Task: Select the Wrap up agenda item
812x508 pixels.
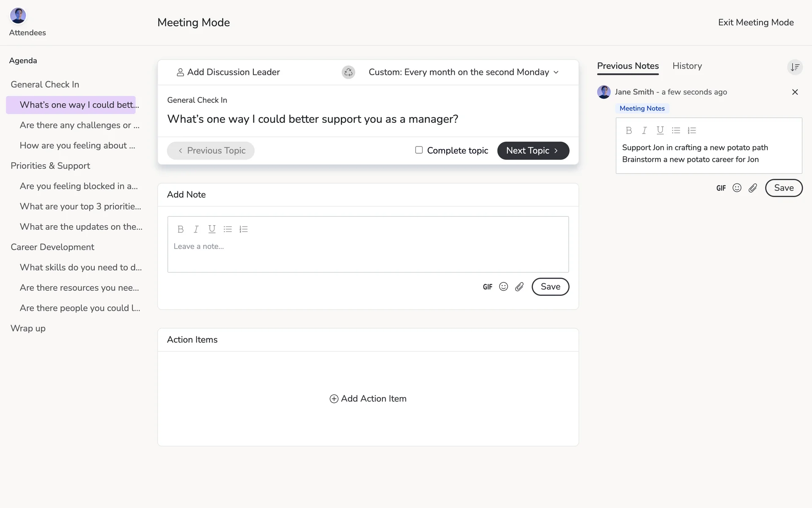Action: pyautogui.click(x=28, y=329)
